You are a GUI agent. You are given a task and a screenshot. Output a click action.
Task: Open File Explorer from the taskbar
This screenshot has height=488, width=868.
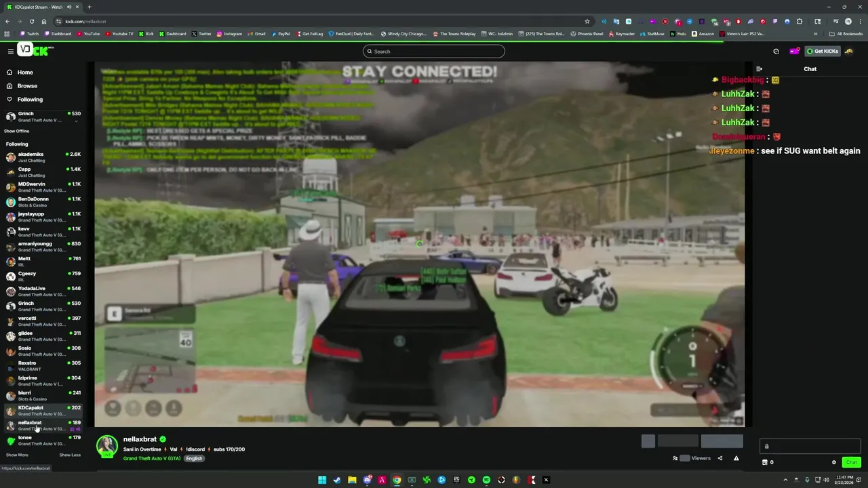click(x=352, y=480)
